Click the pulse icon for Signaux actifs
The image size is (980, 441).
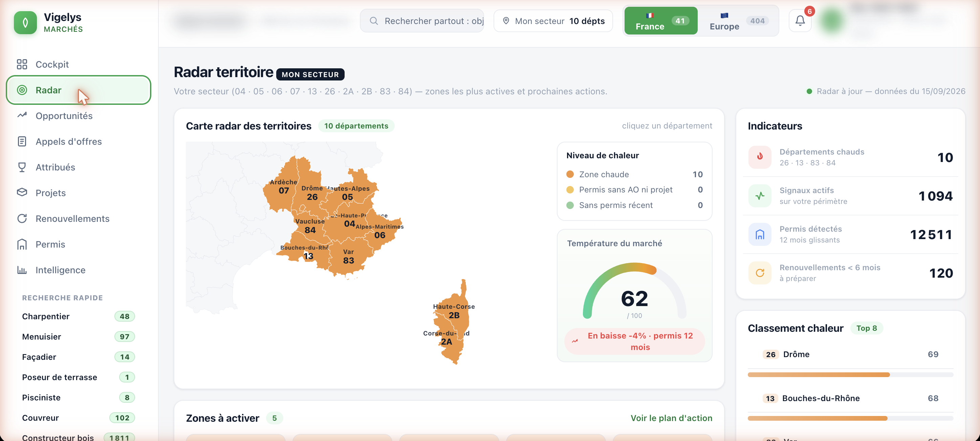[x=760, y=196]
